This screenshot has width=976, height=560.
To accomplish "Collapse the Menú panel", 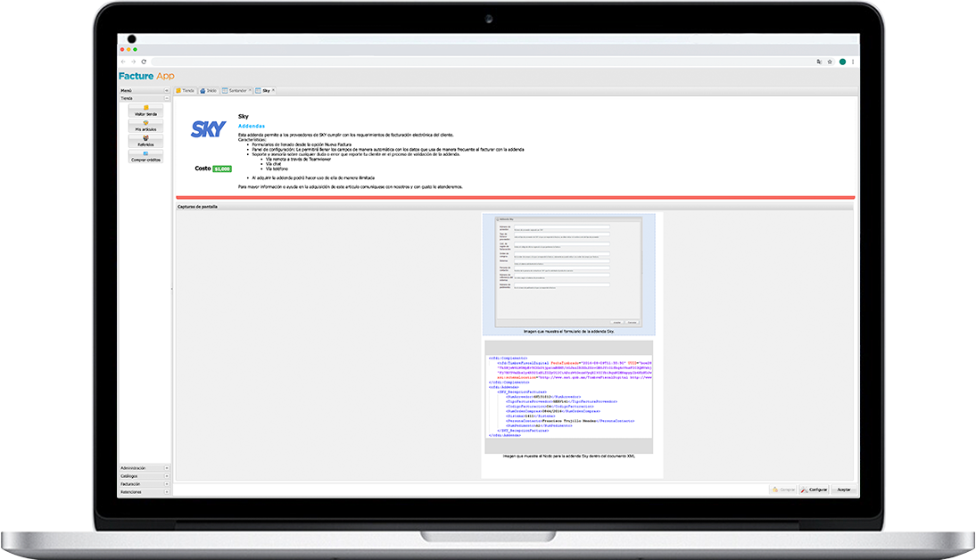I will (167, 90).
